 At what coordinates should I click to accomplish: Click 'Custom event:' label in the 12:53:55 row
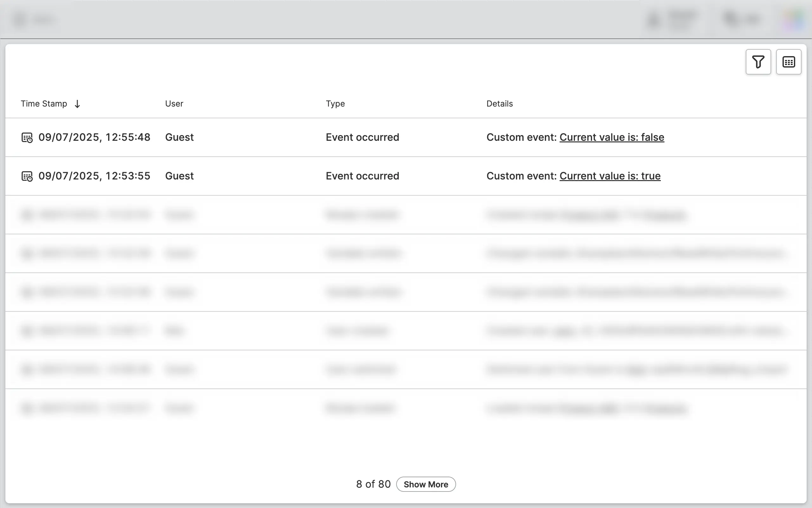[521, 176]
